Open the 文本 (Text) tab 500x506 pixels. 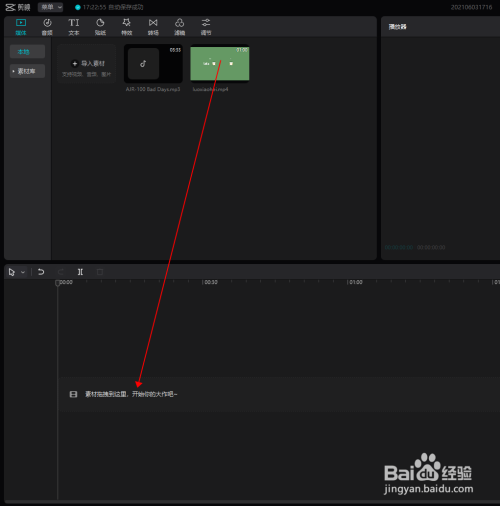pos(74,27)
